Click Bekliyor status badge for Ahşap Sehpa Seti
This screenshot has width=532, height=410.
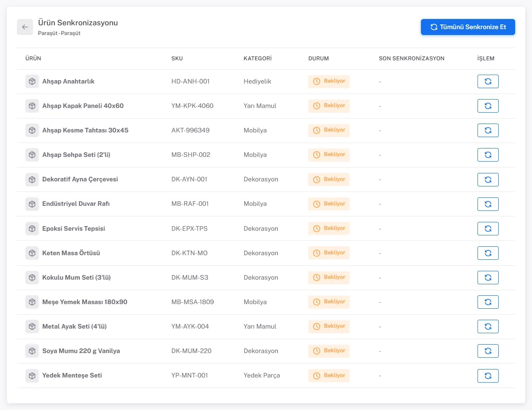pos(329,155)
